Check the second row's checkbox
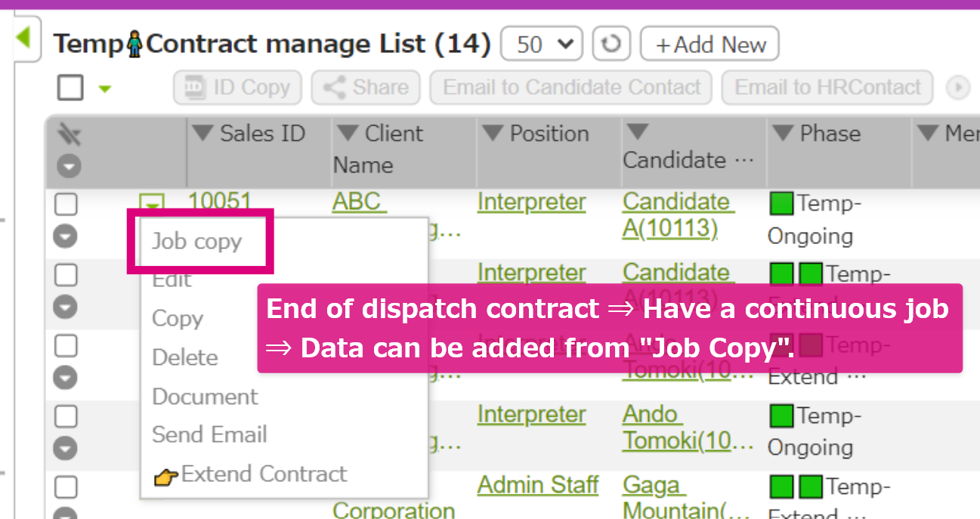This screenshot has height=519, width=980. 66,275
